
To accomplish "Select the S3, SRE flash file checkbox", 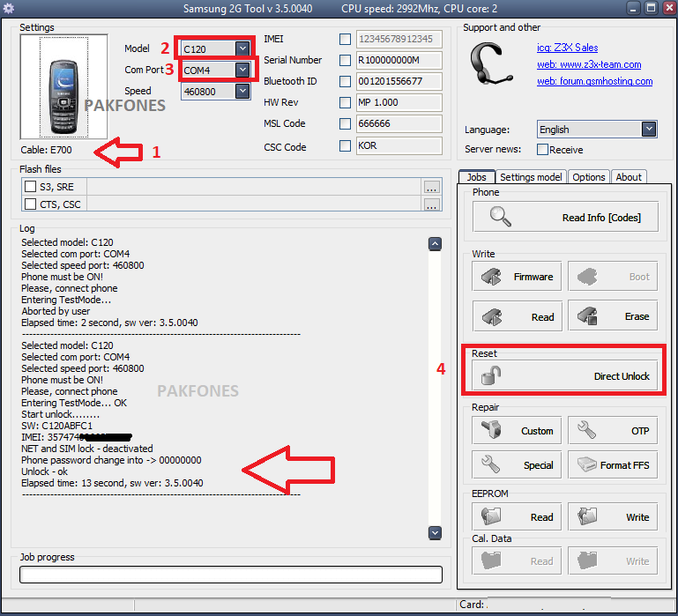I will click(30, 186).
